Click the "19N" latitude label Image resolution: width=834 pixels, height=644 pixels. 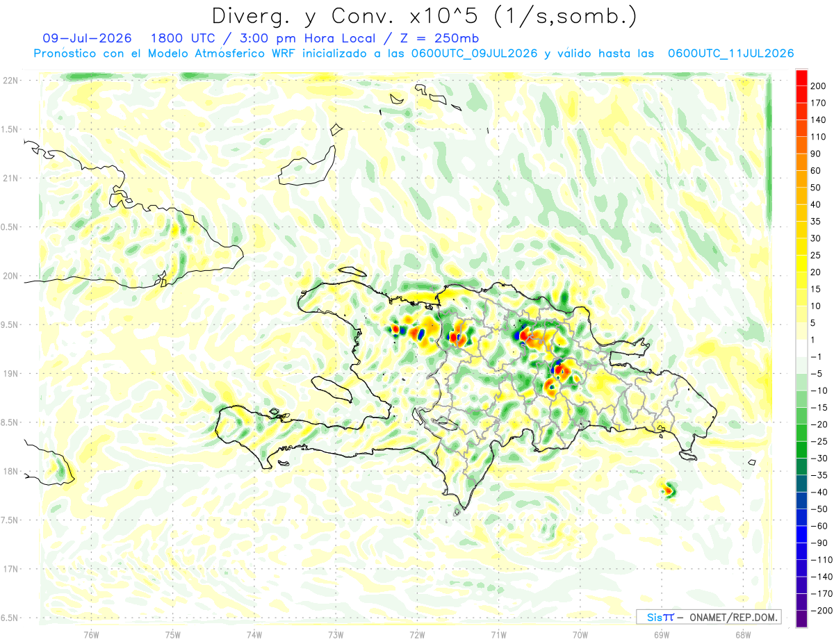tap(11, 374)
